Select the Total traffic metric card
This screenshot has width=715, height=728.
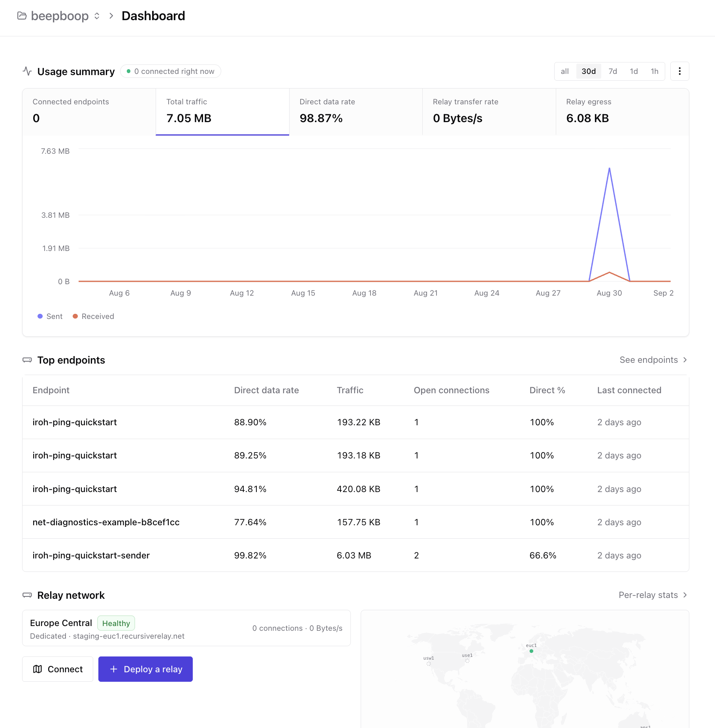(x=222, y=112)
